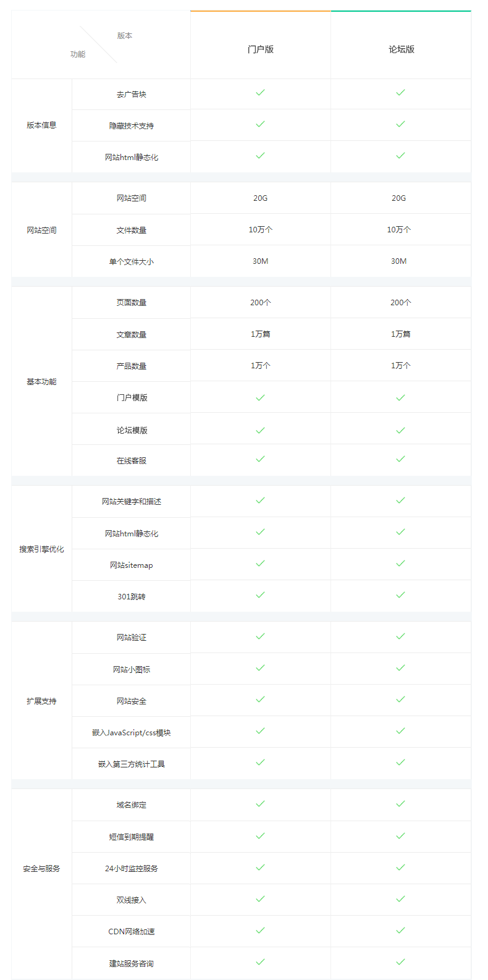
Task: Click 门户版 checkmark for 去广告块
Action: coord(260,93)
